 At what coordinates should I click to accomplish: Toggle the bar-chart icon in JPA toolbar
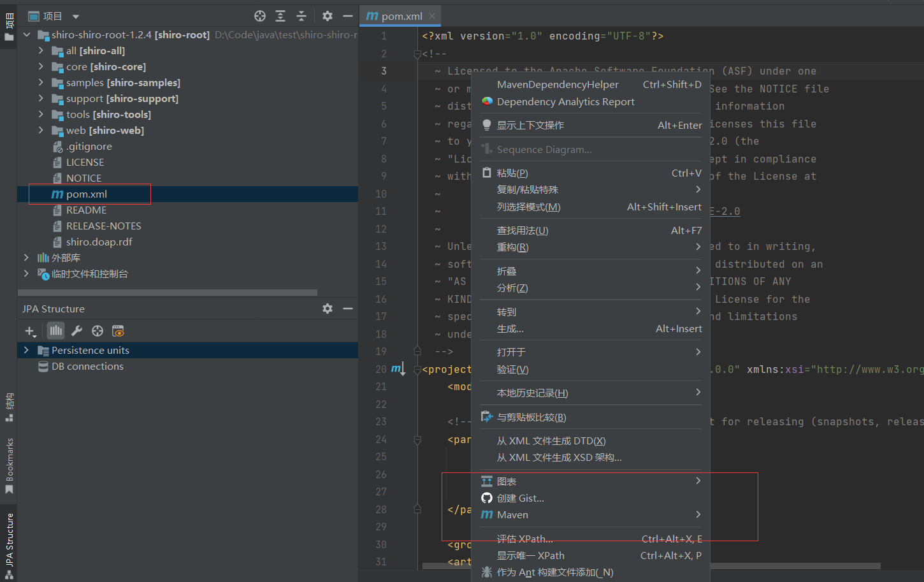[56, 330]
